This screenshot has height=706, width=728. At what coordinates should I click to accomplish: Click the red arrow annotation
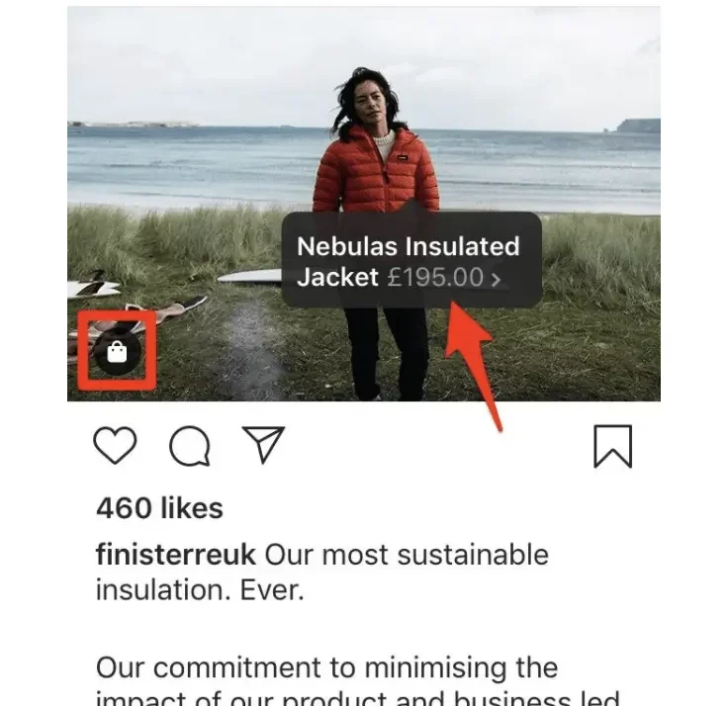point(473,362)
